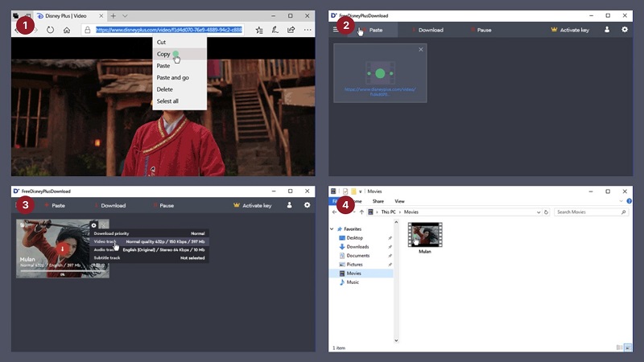
Task: Remove Mulan card with its X icon
Action: 104,225
